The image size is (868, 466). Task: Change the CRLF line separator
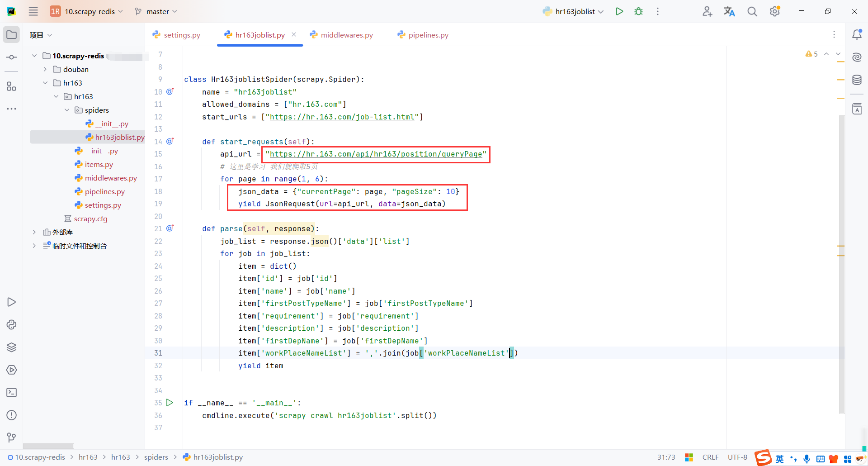click(x=711, y=457)
